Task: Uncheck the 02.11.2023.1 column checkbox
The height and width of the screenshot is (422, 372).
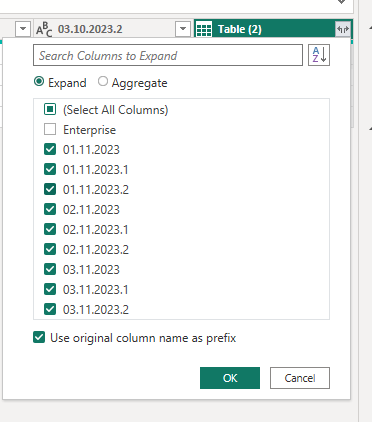Action: click(x=50, y=229)
